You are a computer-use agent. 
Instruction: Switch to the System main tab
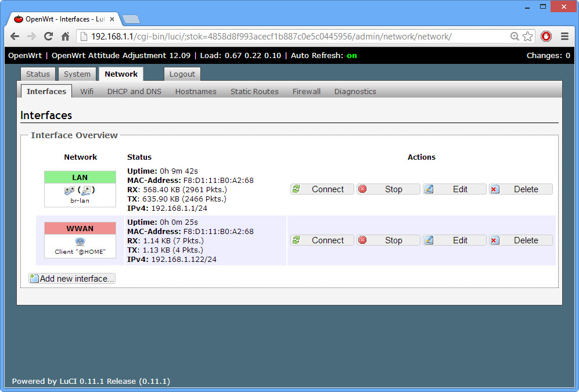(x=77, y=74)
